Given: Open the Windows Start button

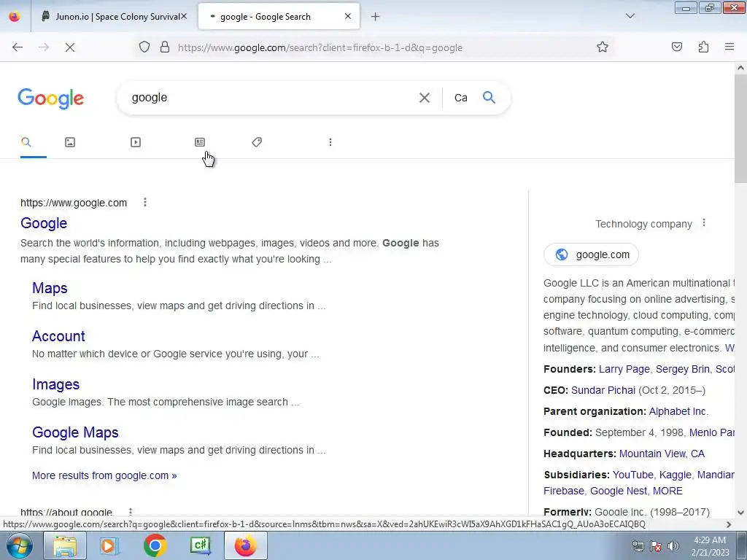Looking at the screenshot, I should (20, 545).
